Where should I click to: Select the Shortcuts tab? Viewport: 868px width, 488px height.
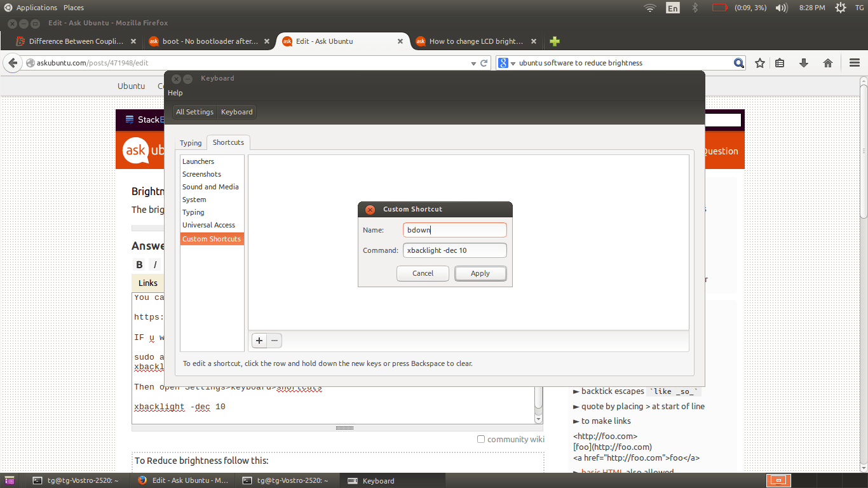[x=228, y=142]
